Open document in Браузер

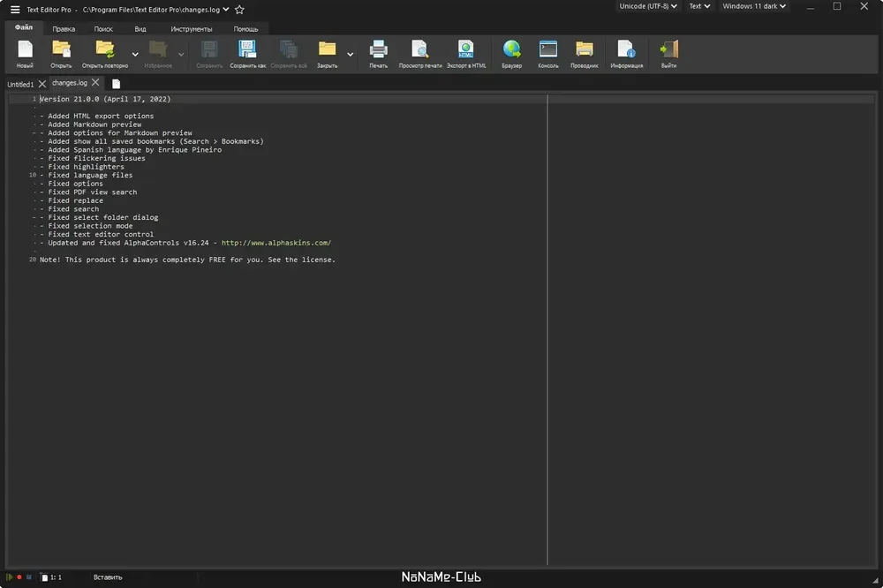click(512, 54)
